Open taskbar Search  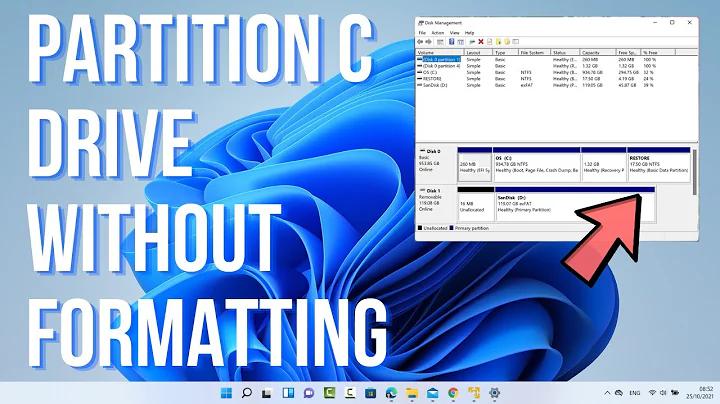pyautogui.click(x=247, y=393)
